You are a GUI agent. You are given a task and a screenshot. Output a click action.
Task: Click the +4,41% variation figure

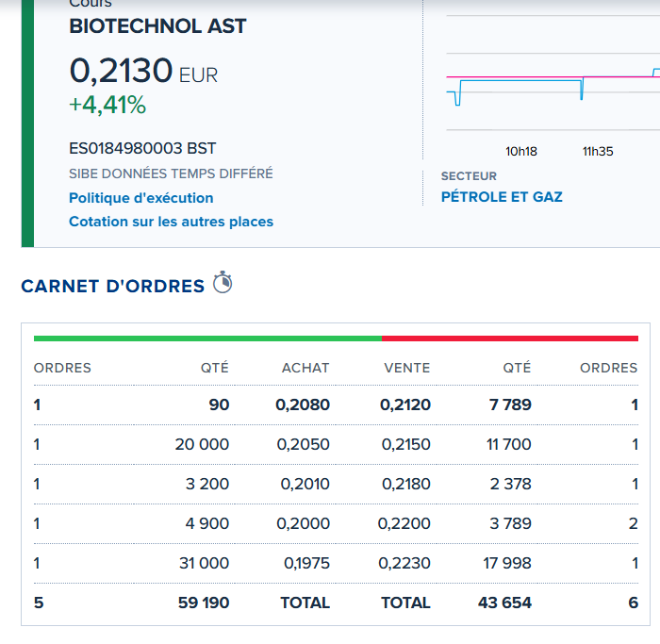[x=107, y=105]
